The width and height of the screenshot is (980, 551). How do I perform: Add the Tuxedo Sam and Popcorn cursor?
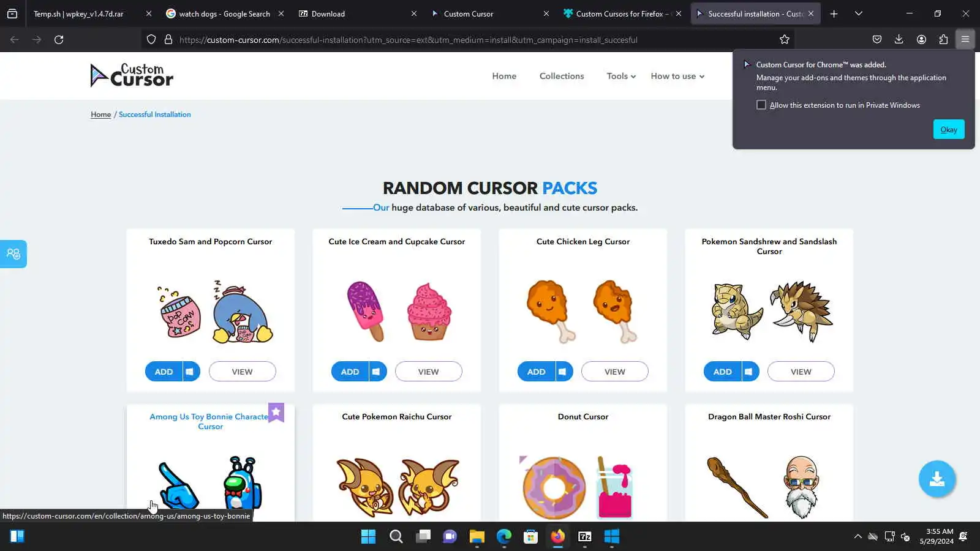[164, 372]
